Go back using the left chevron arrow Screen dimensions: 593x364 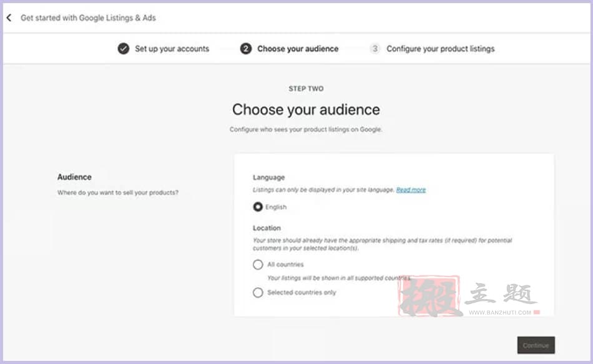(x=9, y=17)
